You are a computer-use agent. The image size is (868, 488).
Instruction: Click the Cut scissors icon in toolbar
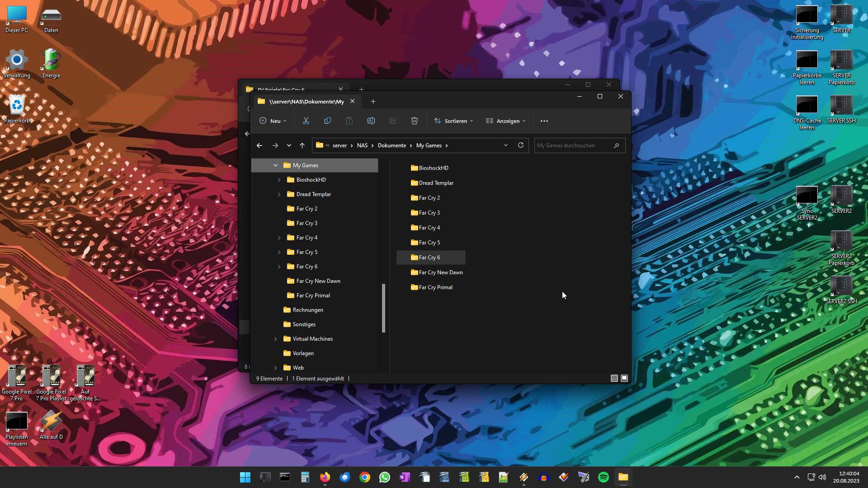point(306,121)
